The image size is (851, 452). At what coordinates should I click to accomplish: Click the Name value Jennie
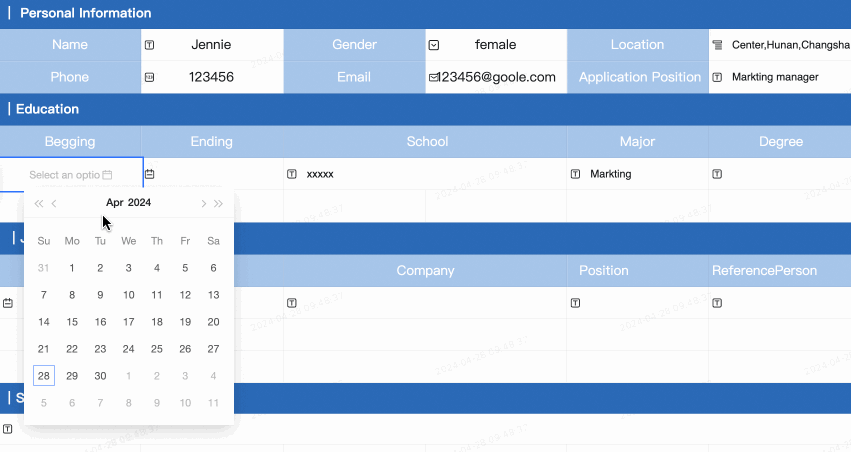coord(211,44)
